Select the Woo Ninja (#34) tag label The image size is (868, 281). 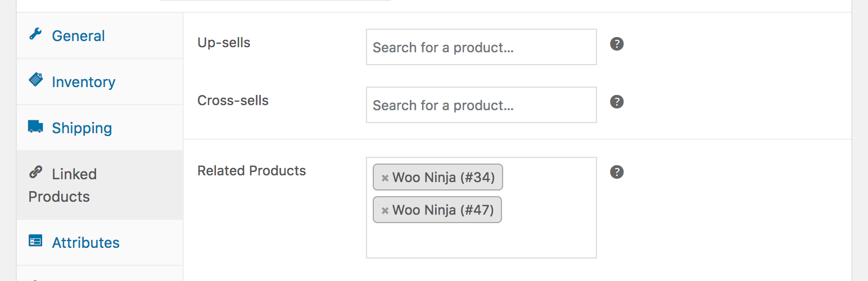tap(444, 178)
